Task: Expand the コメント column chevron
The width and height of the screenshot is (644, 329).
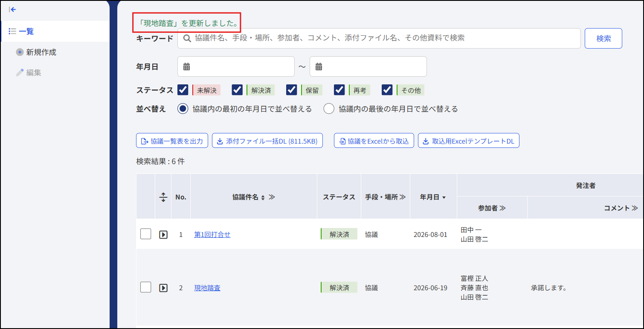Action: [x=635, y=208]
